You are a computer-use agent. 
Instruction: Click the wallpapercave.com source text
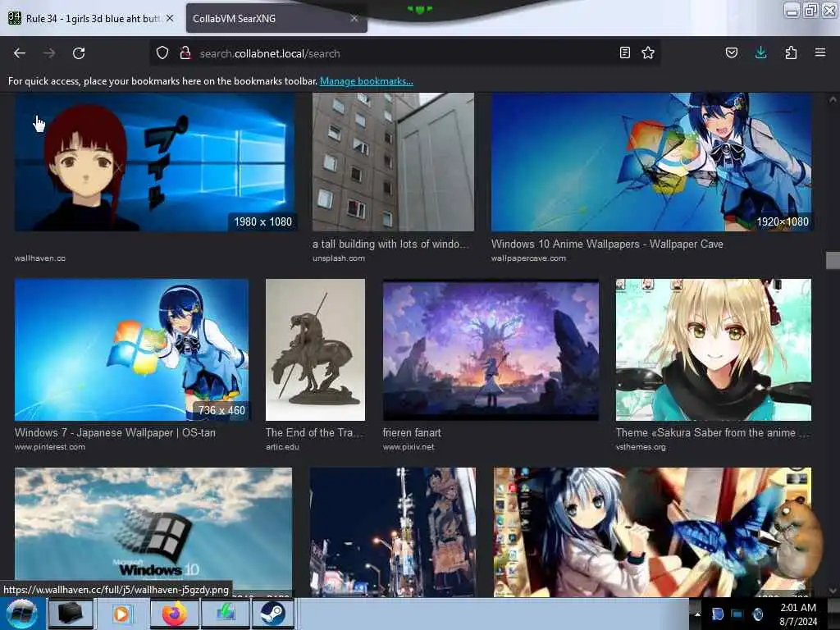529,258
